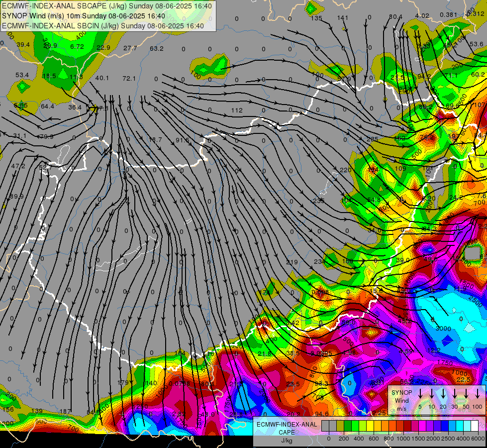Click the 30 m/s wind arrow in SYNOP legend
The width and height of the screenshot is (487, 448).
tap(454, 394)
